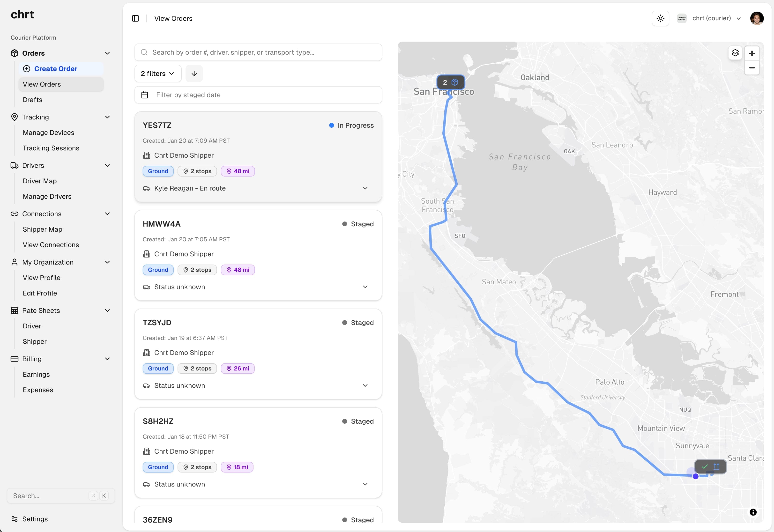Screen dimensions: 774x532
Task: Collapse the Orders sidebar section
Action: (x=107, y=53)
